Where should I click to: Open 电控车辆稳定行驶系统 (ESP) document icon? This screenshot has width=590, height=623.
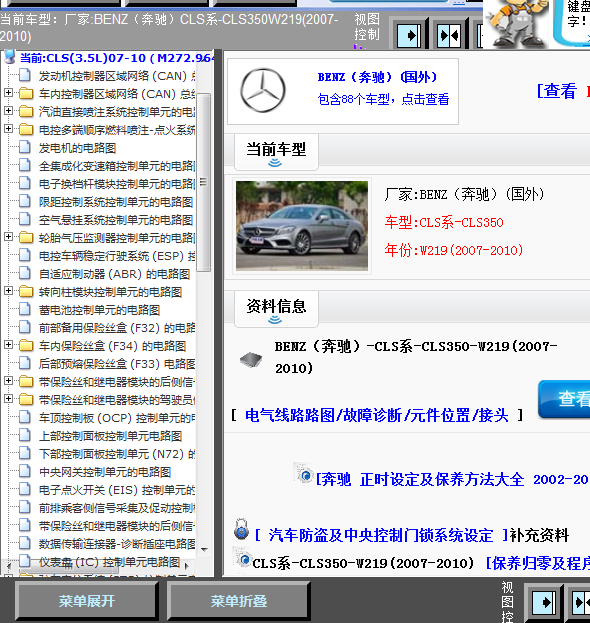click(x=25, y=255)
